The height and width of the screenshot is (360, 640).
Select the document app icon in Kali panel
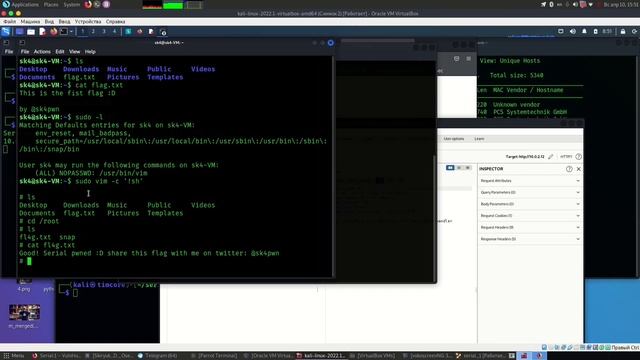pyautogui.click(x=151, y=32)
